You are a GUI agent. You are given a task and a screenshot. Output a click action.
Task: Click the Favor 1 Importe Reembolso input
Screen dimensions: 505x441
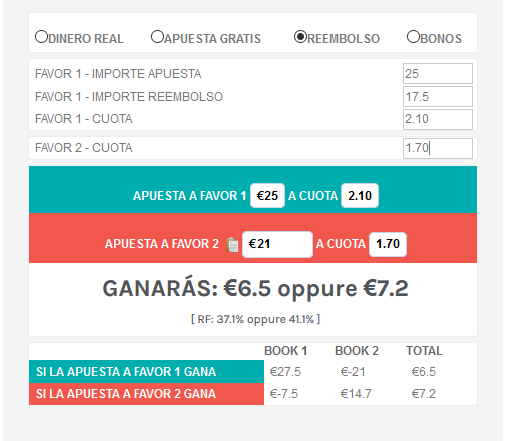(x=438, y=97)
